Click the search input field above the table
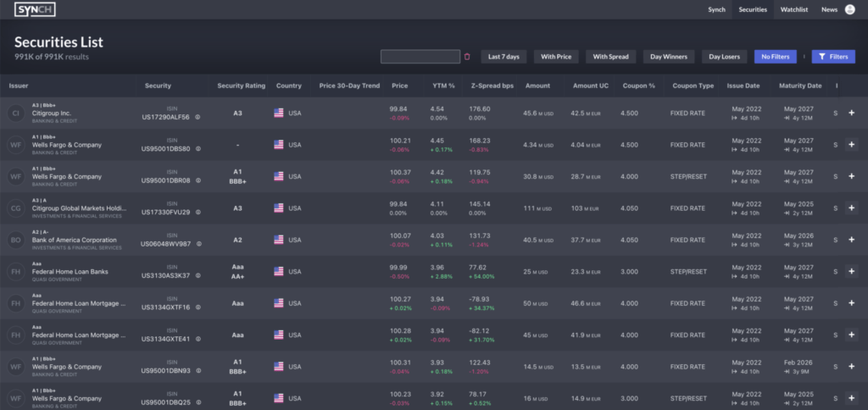Viewport: 868px width, 410px height. pyautogui.click(x=420, y=57)
